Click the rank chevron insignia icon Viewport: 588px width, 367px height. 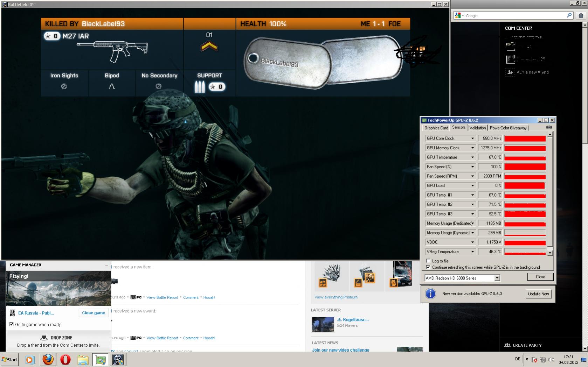coord(209,47)
